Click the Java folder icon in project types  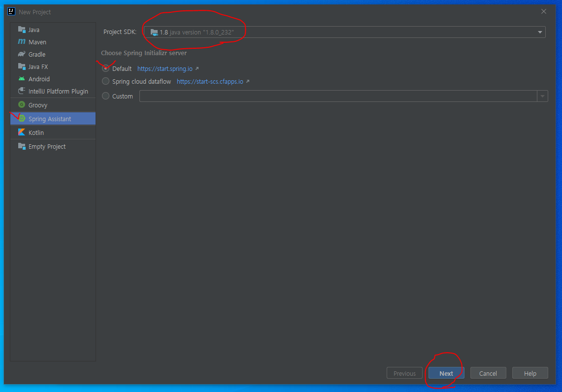pyautogui.click(x=22, y=30)
